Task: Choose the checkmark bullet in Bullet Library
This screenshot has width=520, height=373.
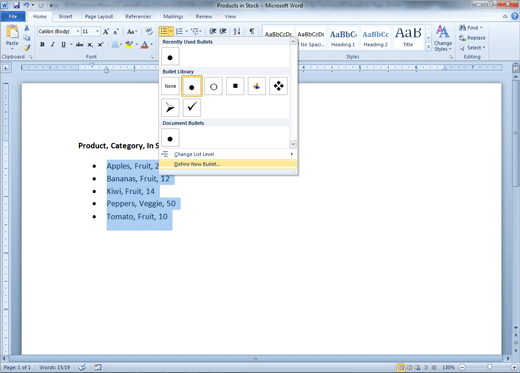Action: 192,107
